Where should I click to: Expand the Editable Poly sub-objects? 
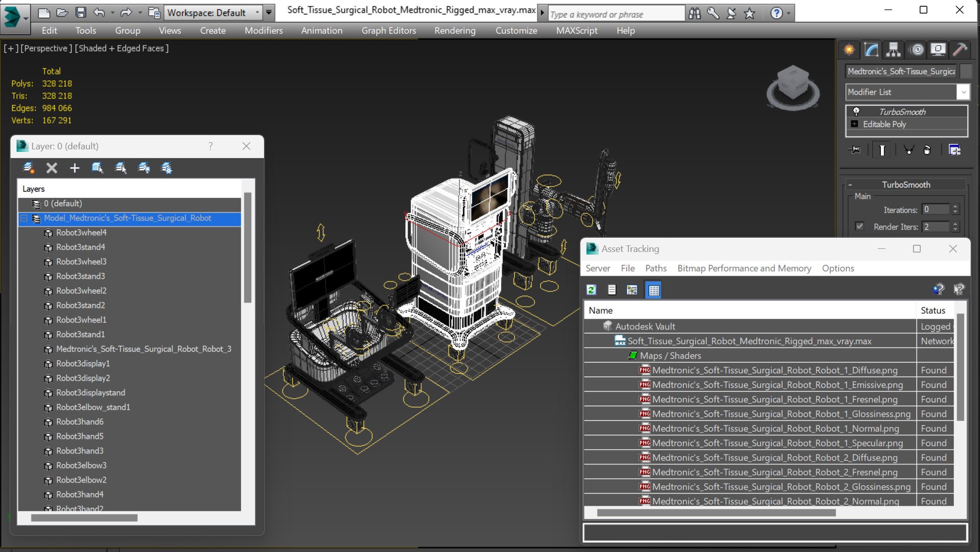coord(854,124)
